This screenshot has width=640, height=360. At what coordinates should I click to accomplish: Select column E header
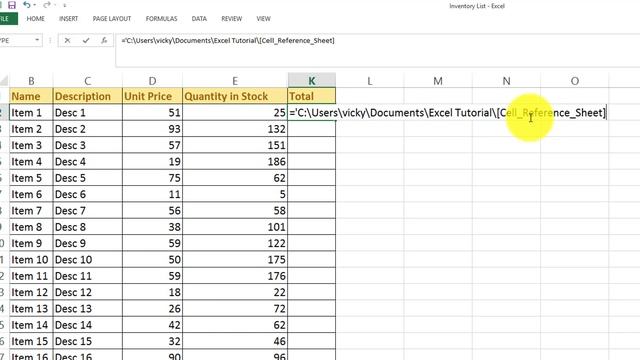tap(235, 81)
